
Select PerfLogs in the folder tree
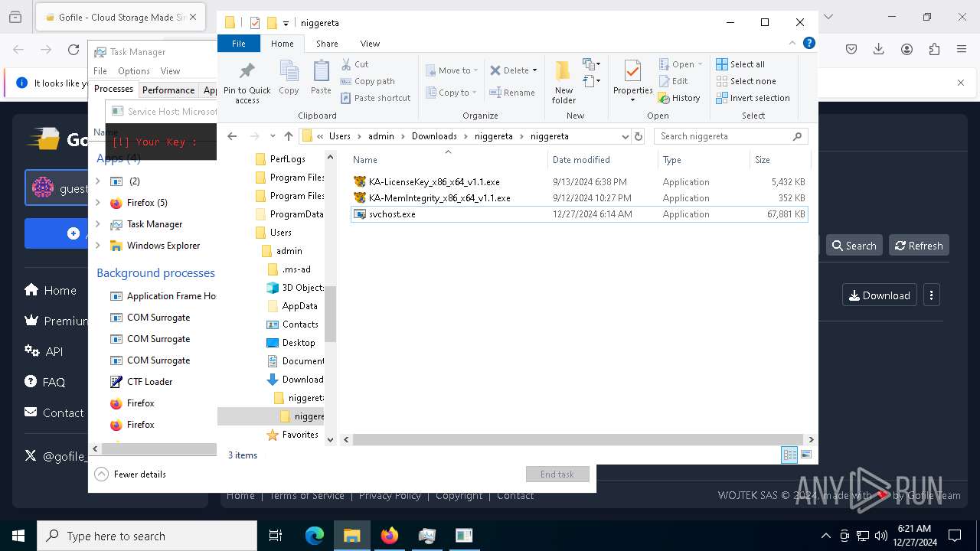279,159
